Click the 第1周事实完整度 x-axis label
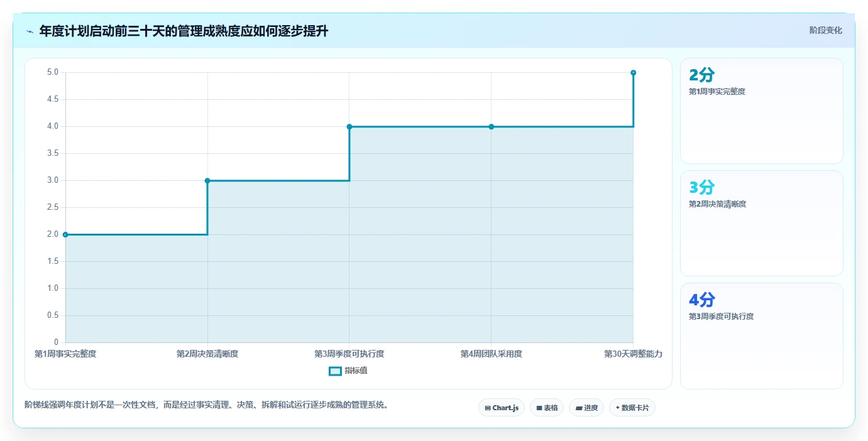The width and height of the screenshot is (868, 441). click(x=65, y=354)
